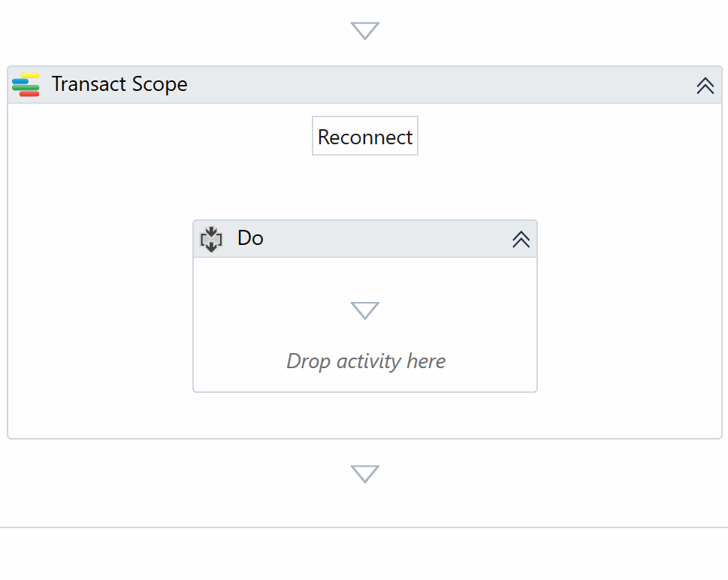Select the Transact Scope title text
This screenshot has height=580, width=728.
click(x=119, y=84)
